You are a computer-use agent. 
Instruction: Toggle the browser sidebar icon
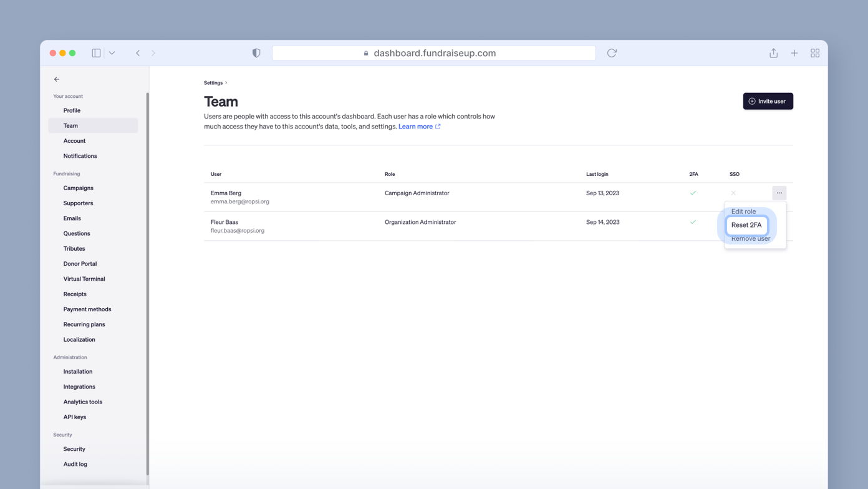96,53
